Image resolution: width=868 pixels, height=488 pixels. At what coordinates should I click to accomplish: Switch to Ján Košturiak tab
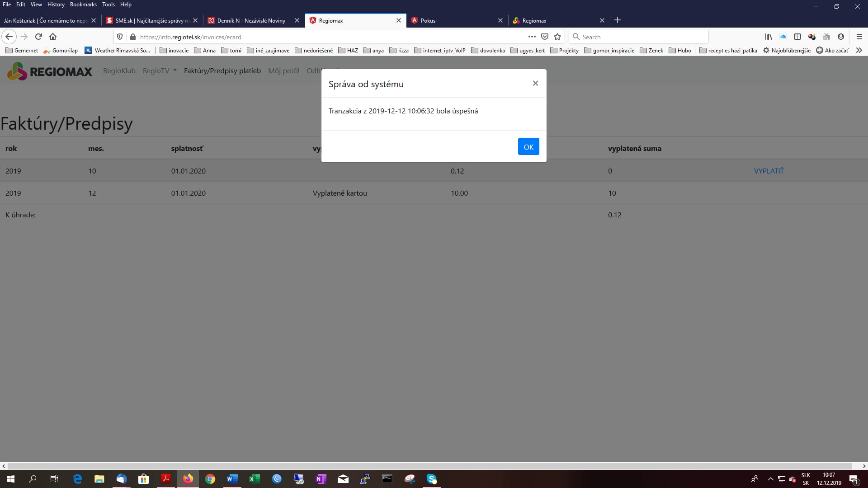coord(50,20)
